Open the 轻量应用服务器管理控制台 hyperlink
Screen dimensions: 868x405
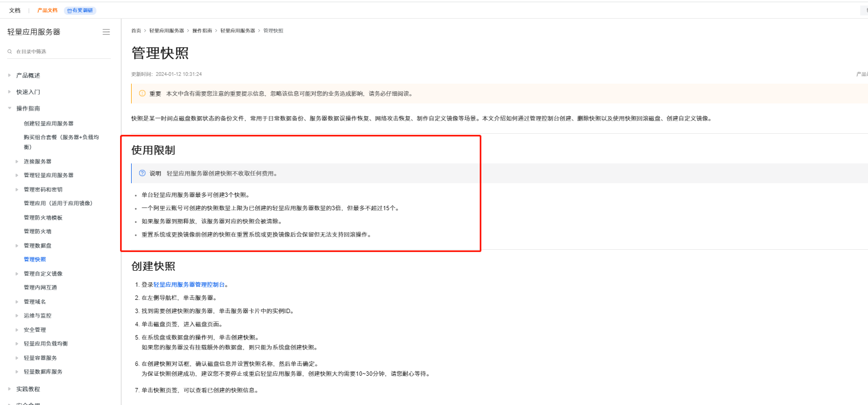click(189, 284)
